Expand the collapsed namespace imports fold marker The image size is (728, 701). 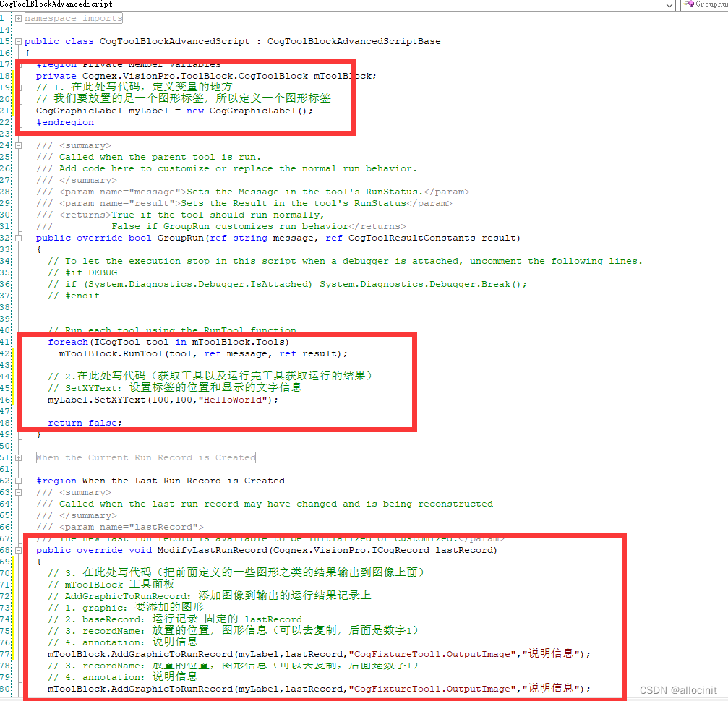pyautogui.click(x=18, y=19)
